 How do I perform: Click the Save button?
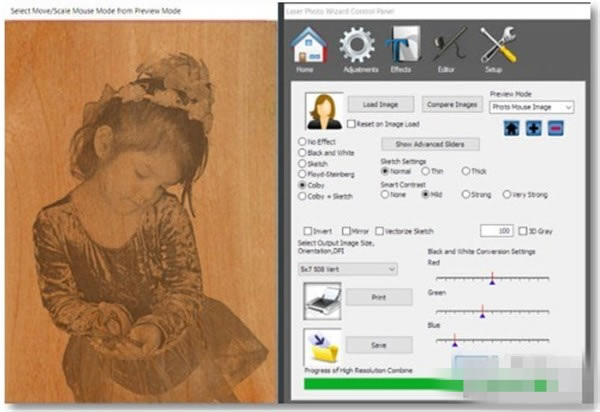tap(379, 345)
